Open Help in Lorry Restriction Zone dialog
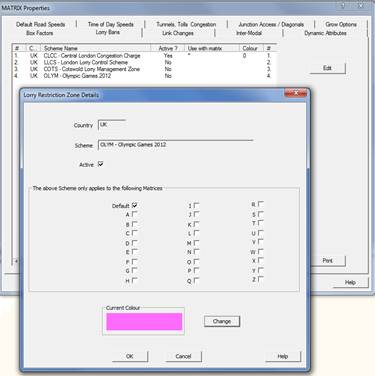This screenshot has width=375, height=376. (283, 356)
